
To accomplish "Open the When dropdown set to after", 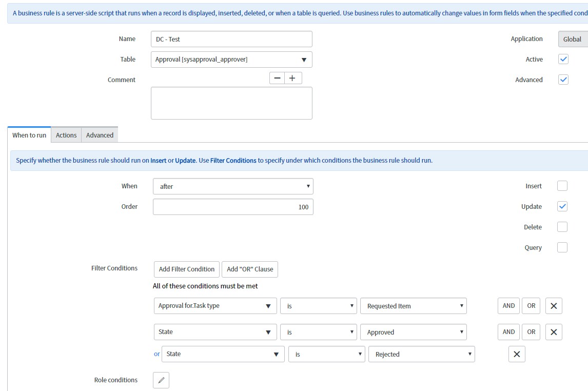I will [233, 186].
